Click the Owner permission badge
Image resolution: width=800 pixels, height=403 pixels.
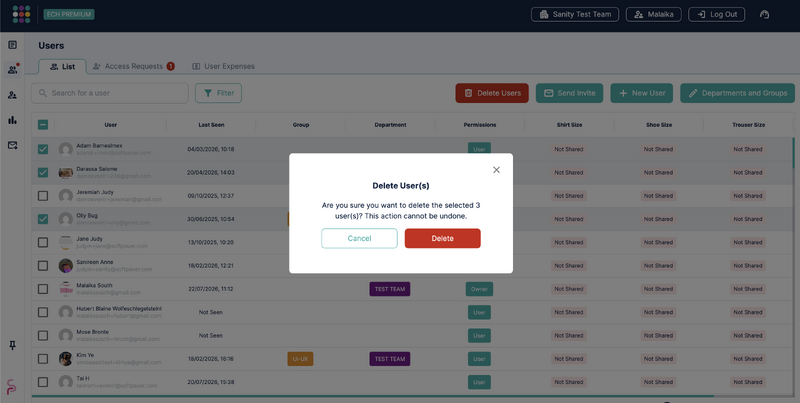click(x=479, y=289)
